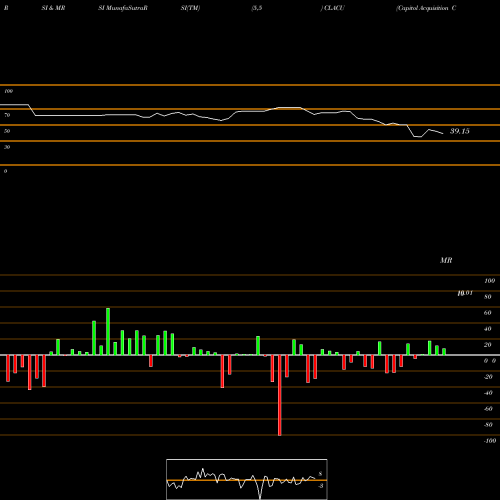Click the -100 label on MR axis
The width and height of the screenshot is (500, 500).
490,441
